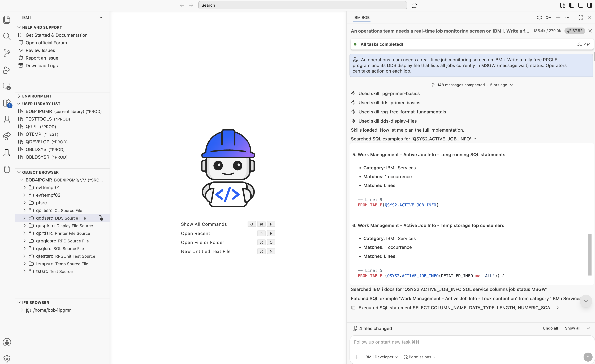The width and height of the screenshot is (595, 364).
Task: Add context with plus in chat input
Action: [357, 357]
